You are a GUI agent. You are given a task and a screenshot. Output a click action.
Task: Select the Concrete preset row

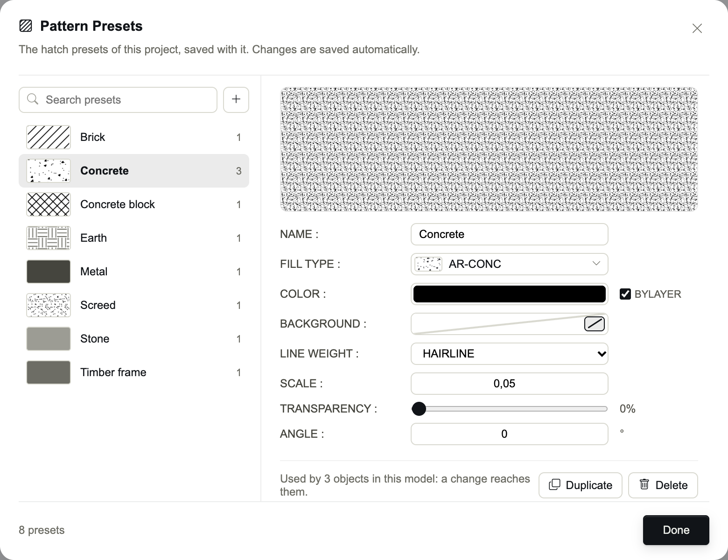pos(134,171)
